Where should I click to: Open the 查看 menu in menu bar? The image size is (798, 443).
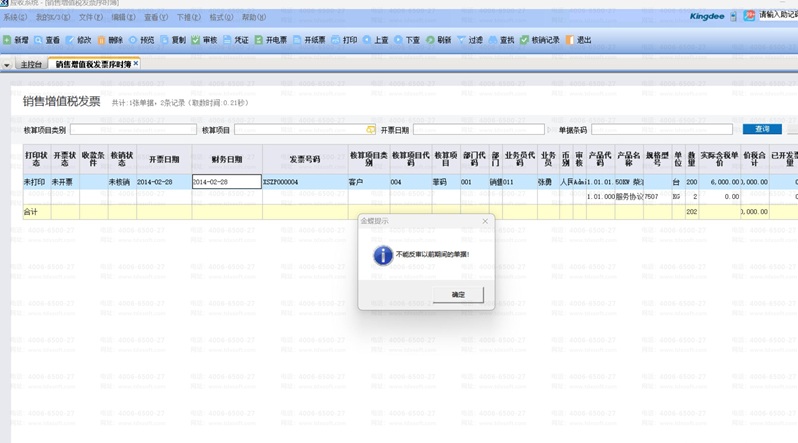pos(156,17)
